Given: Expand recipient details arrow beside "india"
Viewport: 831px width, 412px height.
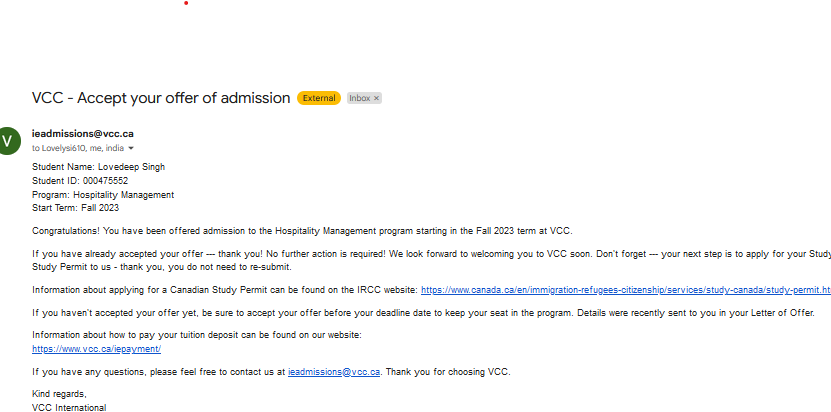Looking at the screenshot, I should (x=131, y=148).
